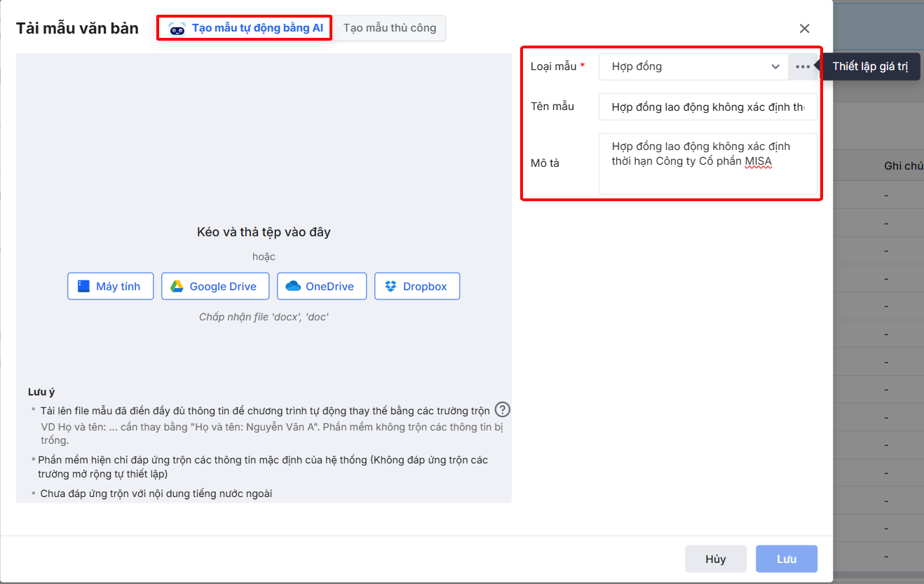The width and height of the screenshot is (924, 584).
Task: Click the "Lưu ý" heading
Action: coord(40,392)
